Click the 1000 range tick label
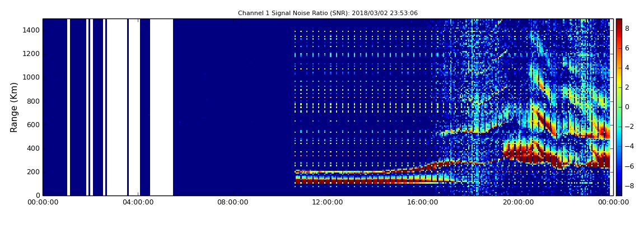The width and height of the screenshot is (644, 228). point(31,77)
